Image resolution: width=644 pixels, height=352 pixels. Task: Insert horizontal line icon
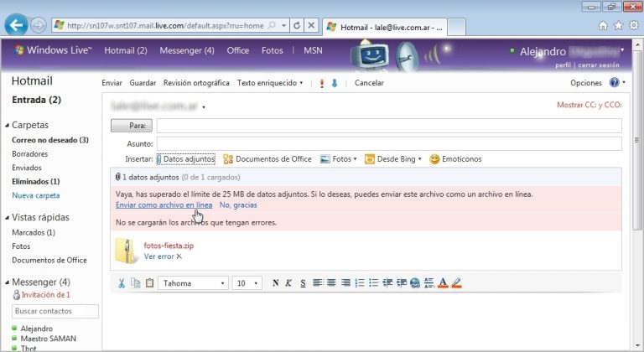click(428, 283)
